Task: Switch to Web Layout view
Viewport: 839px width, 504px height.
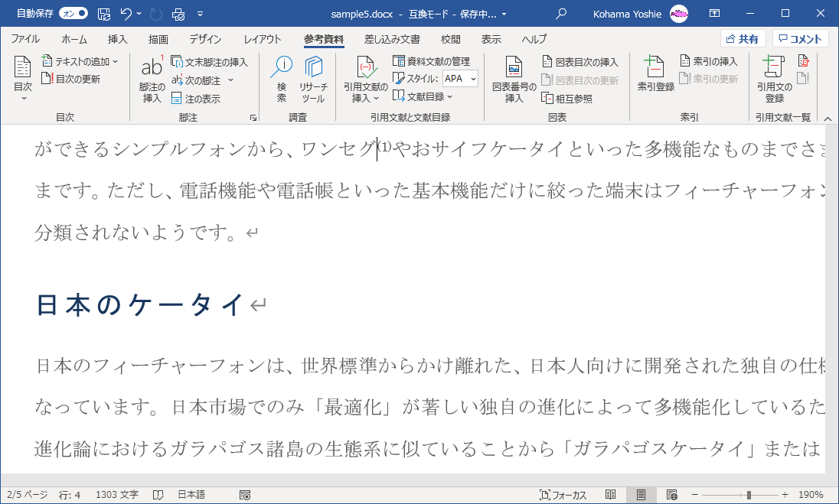Action: click(672, 495)
